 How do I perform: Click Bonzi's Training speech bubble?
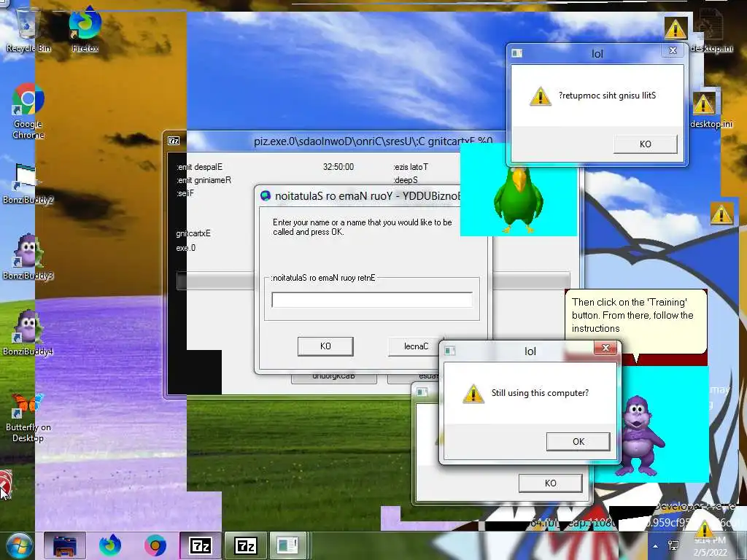click(x=635, y=321)
